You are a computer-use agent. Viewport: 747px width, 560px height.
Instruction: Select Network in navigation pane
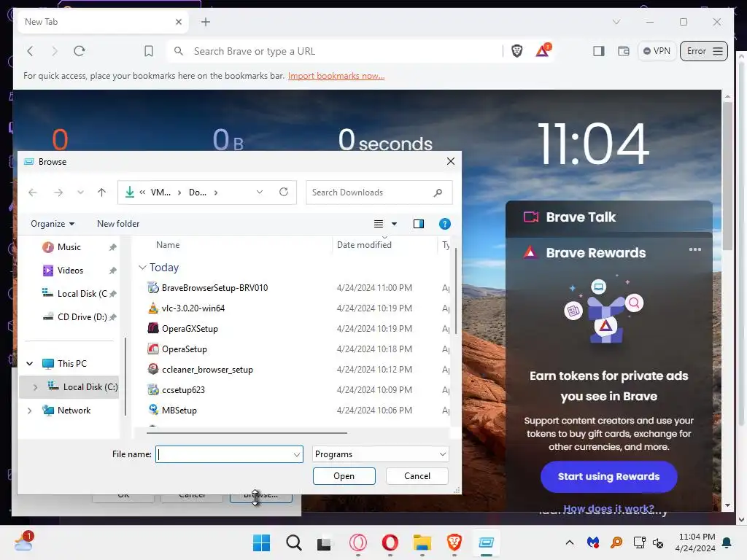(74, 411)
